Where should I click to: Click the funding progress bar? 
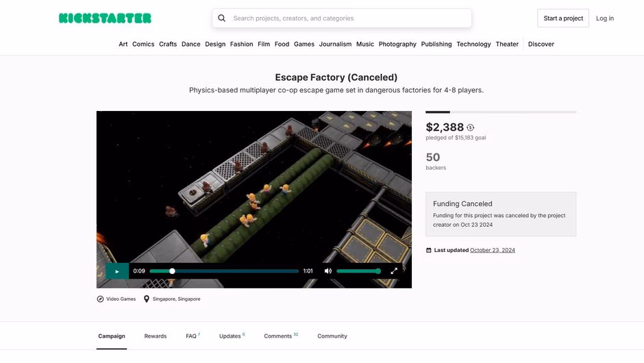[501, 112]
